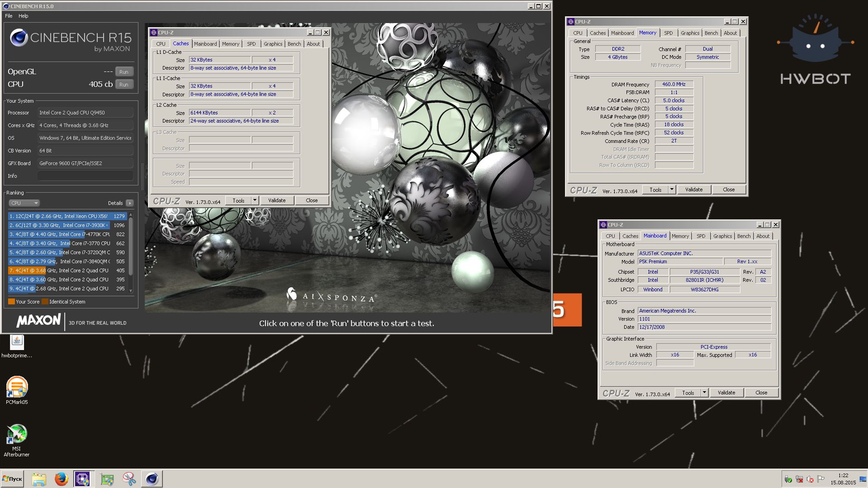
Task: Open Bench tab in Caches CPU-Z window
Action: click(x=294, y=44)
